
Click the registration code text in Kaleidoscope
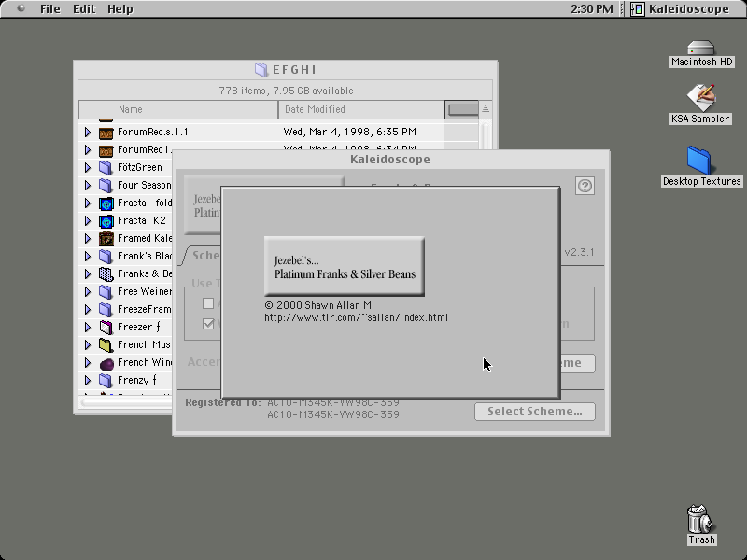[333, 414]
